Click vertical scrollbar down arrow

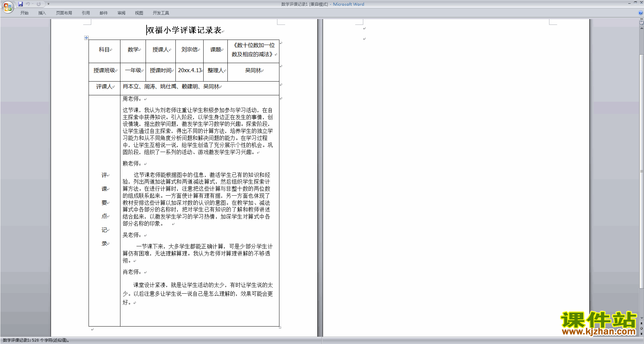[x=641, y=318]
